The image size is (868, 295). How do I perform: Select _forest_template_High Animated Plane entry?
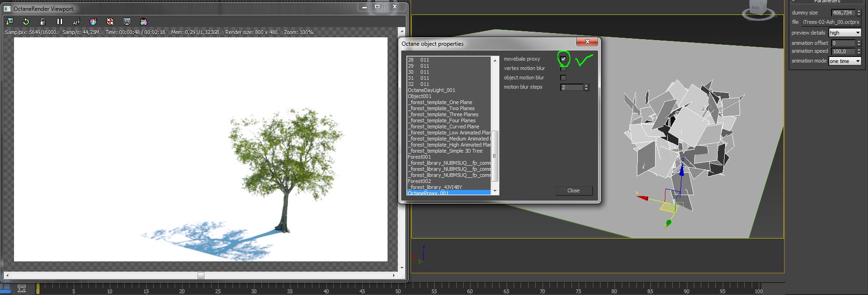click(x=449, y=145)
